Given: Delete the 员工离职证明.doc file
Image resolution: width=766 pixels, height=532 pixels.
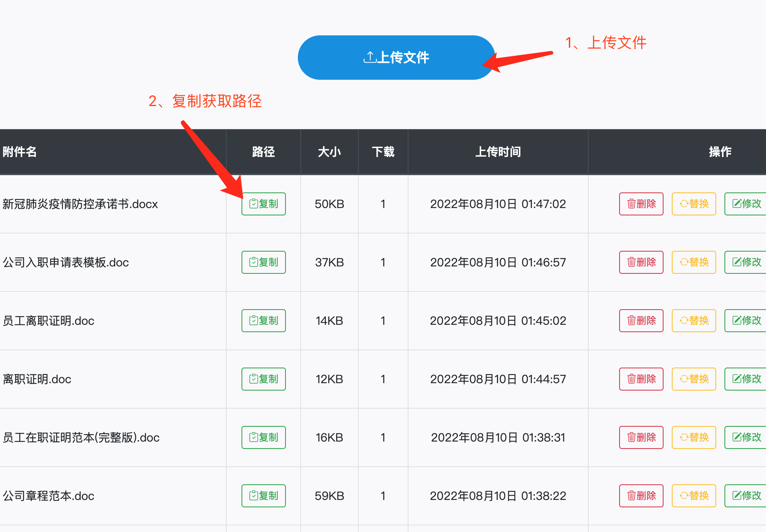Looking at the screenshot, I should (641, 321).
